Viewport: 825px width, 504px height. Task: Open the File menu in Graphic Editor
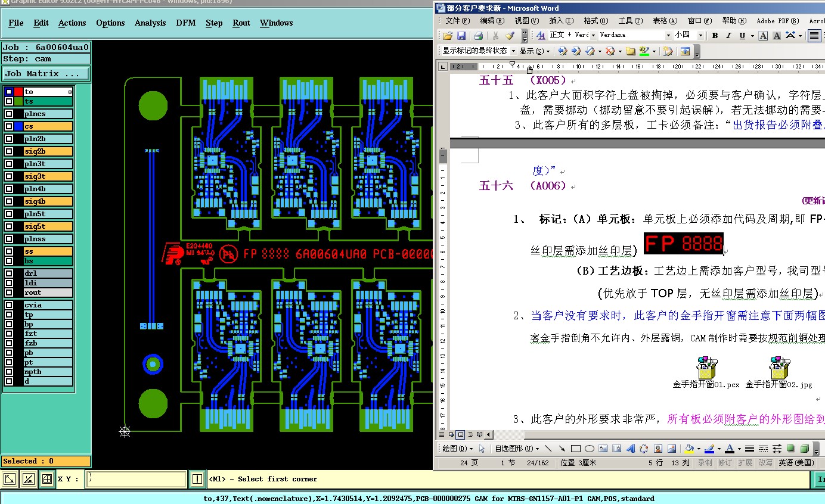[x=16, y=23]
